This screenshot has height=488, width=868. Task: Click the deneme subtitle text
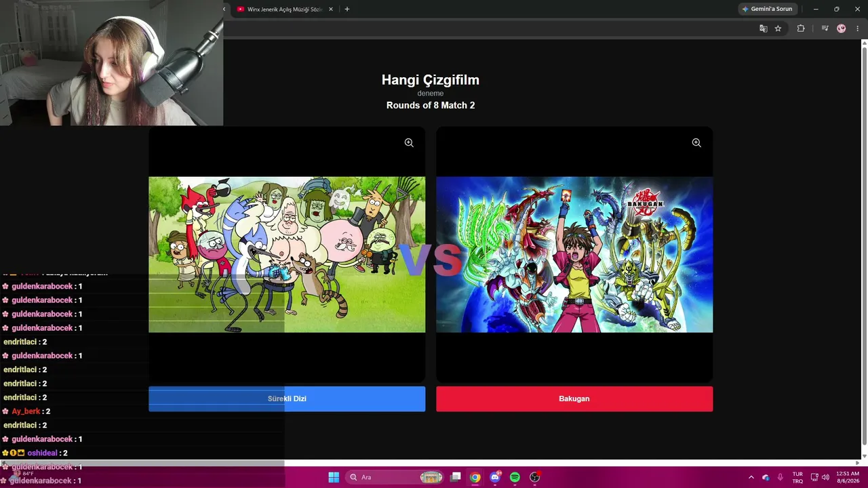431,94
